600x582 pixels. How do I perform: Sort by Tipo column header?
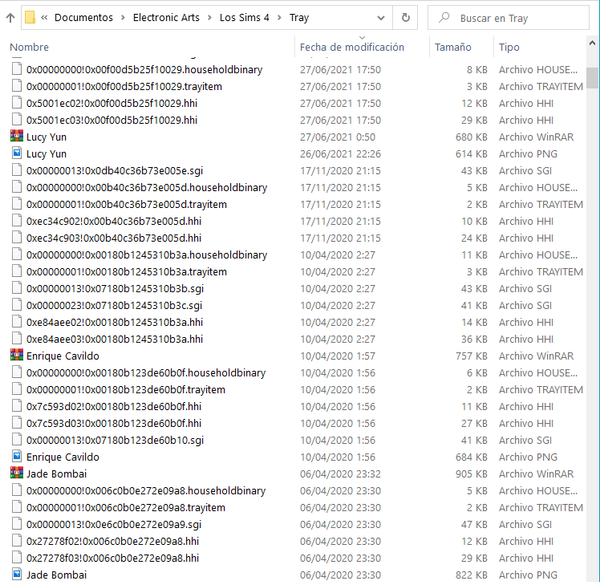pyautogui.click(x=509, y=47)
